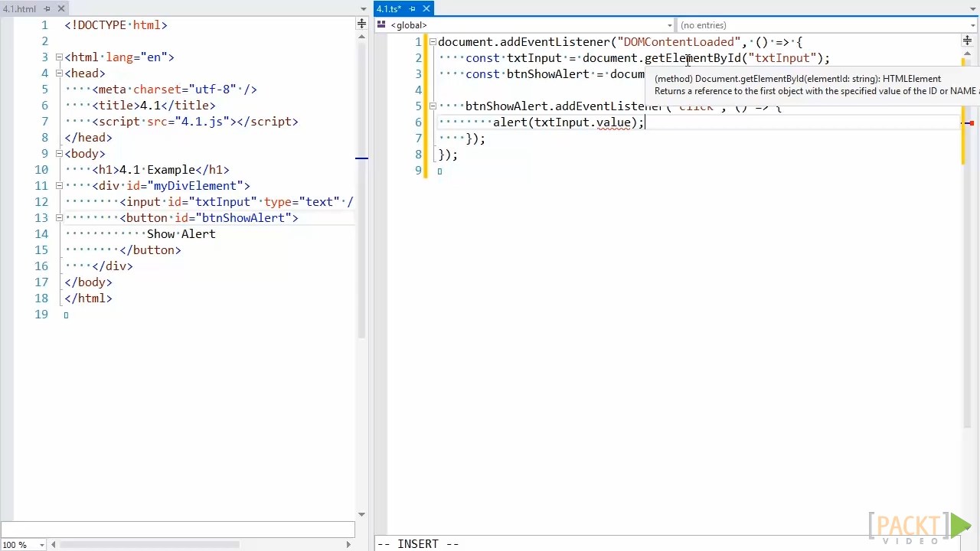Screen dimensions: 980x551
Task: Click 'btnShowAlert' constant name on line 3
Action: tap(547, 74)
